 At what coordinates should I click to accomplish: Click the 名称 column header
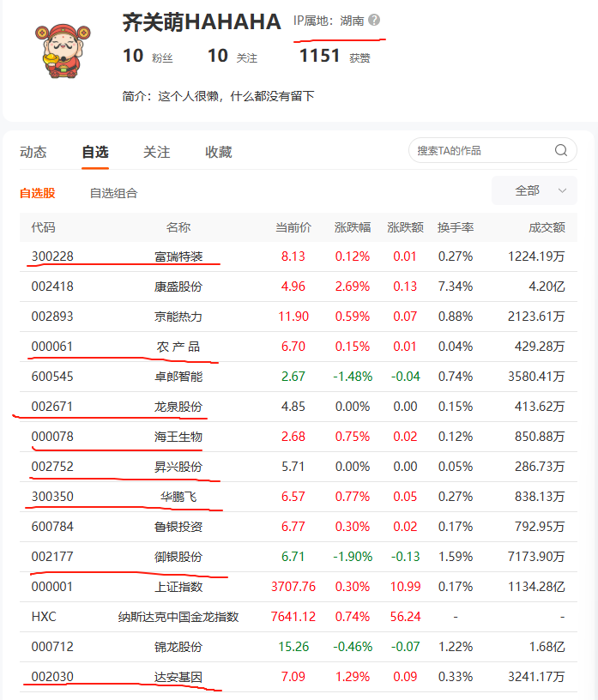(x=178, y=227)
